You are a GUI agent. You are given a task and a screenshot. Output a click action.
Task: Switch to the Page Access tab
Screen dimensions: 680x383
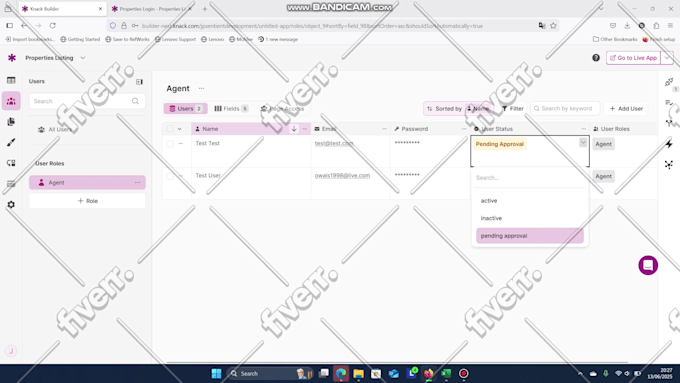click(282, 108)
